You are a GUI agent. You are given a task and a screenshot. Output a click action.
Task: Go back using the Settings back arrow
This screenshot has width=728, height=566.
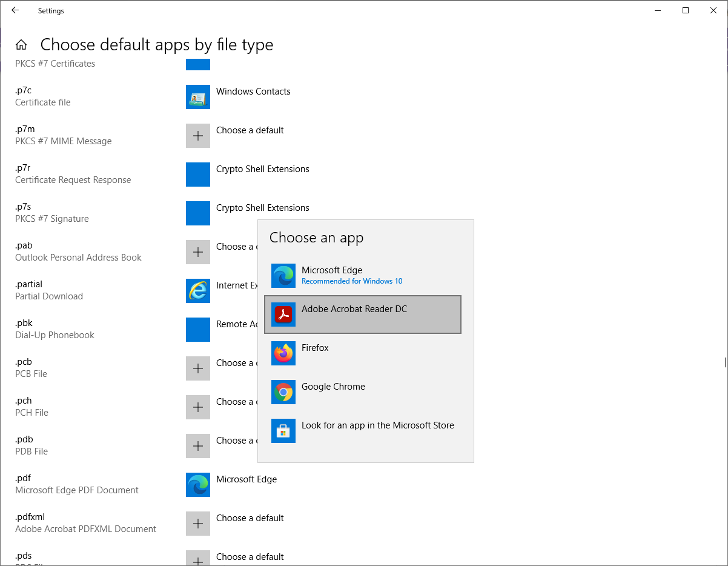click(15, 10)
